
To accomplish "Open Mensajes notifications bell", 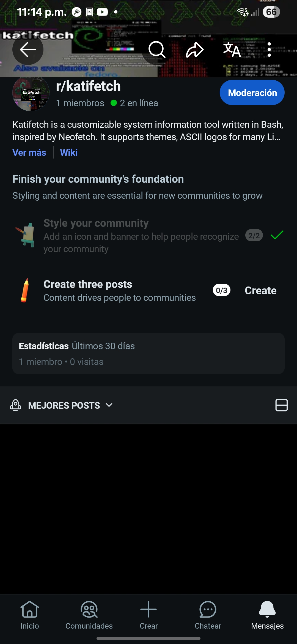I will tap(267, 615).
